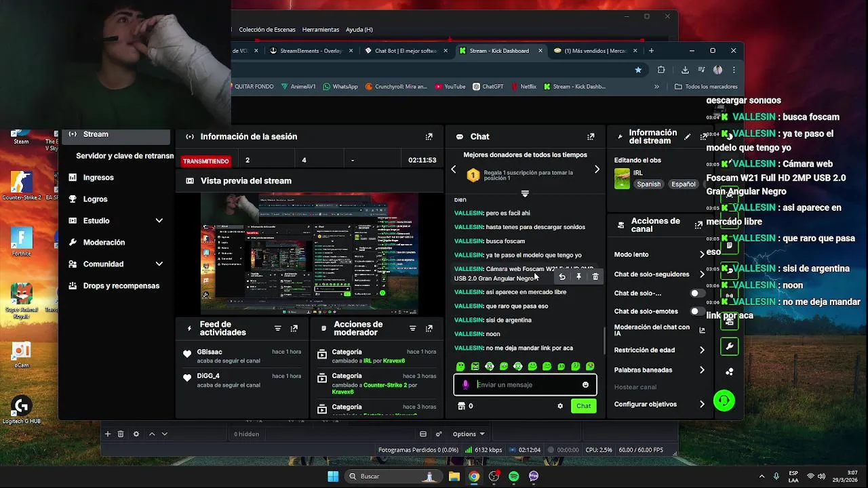Image resolution: width=868 pixels, height=488 pixels.
Task: Open Moderación del chat con IA link icon
Action: [x=702, y=331]
